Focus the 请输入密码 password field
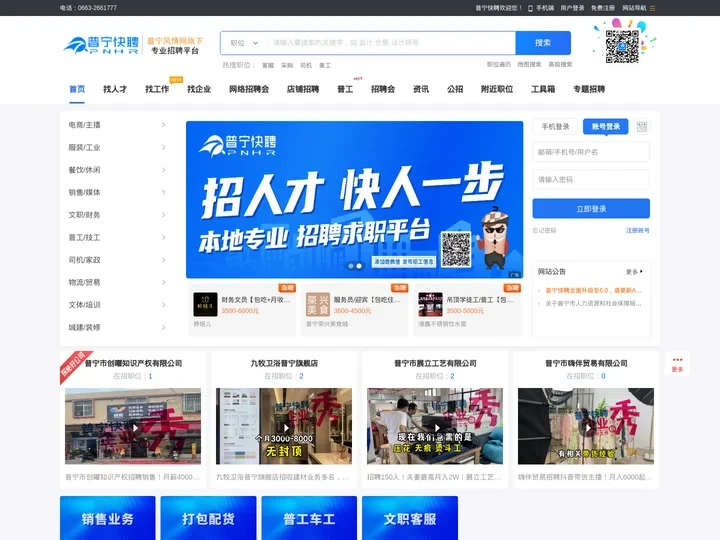This screenshot has width=720, height=540. pyautogui.click(x=591, y=180)
